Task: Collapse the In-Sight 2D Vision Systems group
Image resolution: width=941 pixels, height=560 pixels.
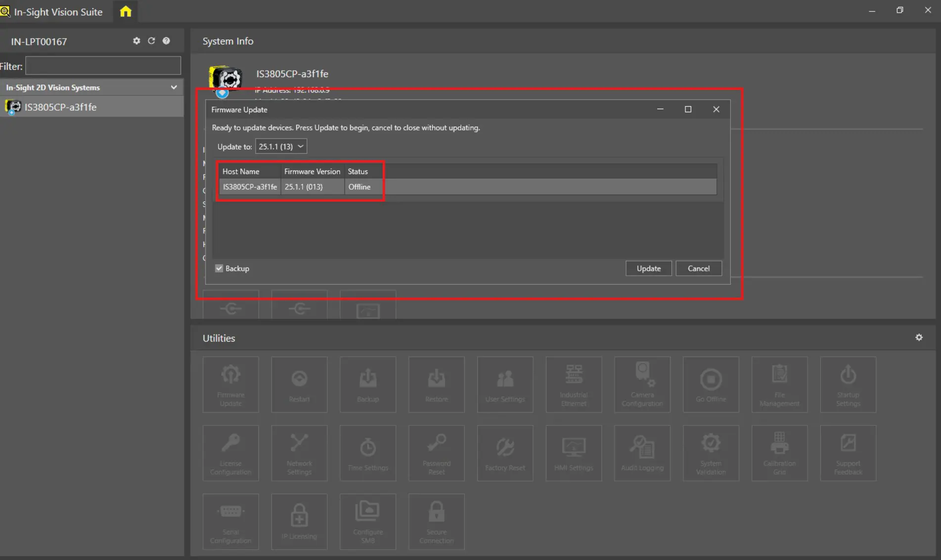Action: click(174, 87)
